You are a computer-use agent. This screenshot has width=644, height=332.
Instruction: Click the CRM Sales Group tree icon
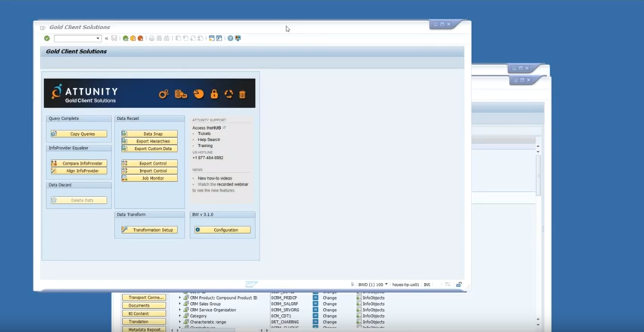coord(186,304)
